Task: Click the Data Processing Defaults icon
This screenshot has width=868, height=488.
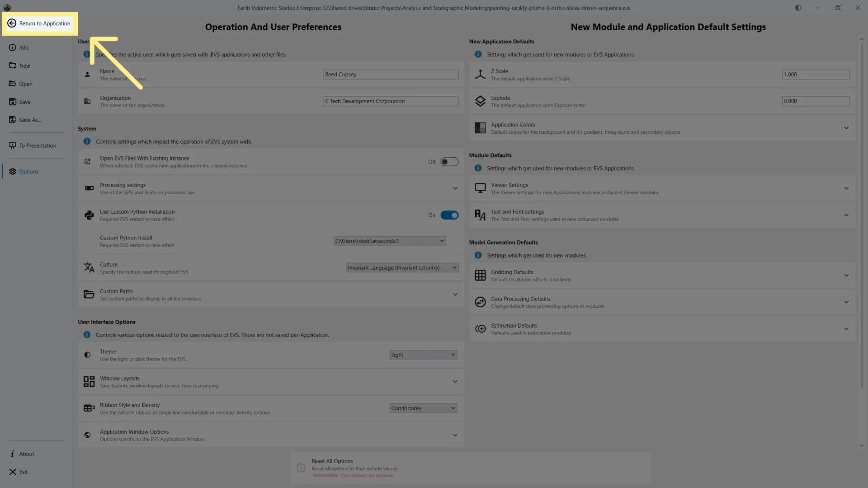Action: point(480,302)
